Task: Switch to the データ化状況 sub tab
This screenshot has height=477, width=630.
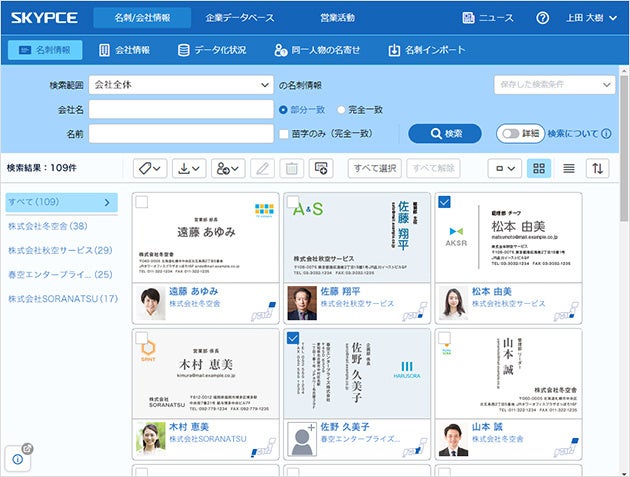Action: 212,50
